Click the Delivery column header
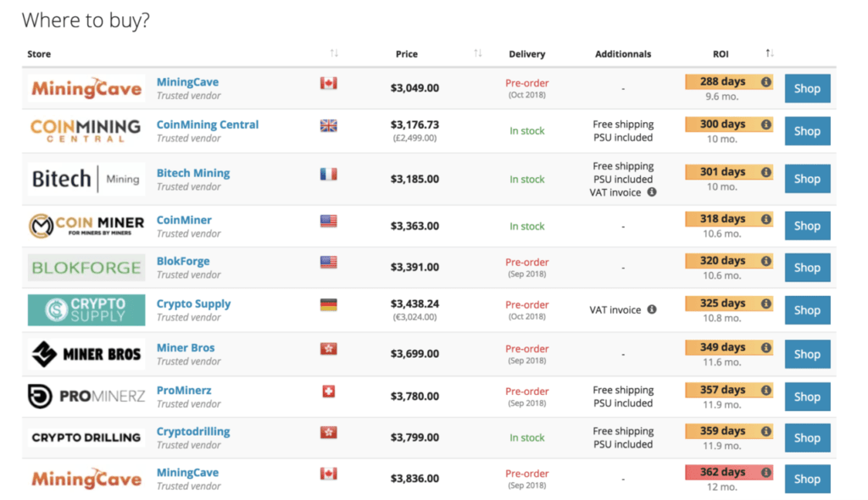 [527, 53]
